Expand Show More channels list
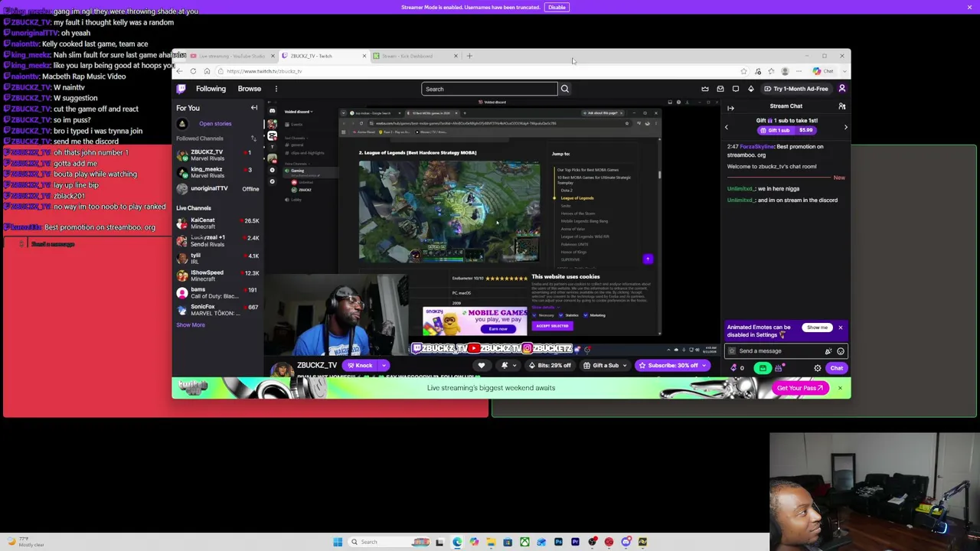This screenshot has height=551, width=980. (191, 325)
